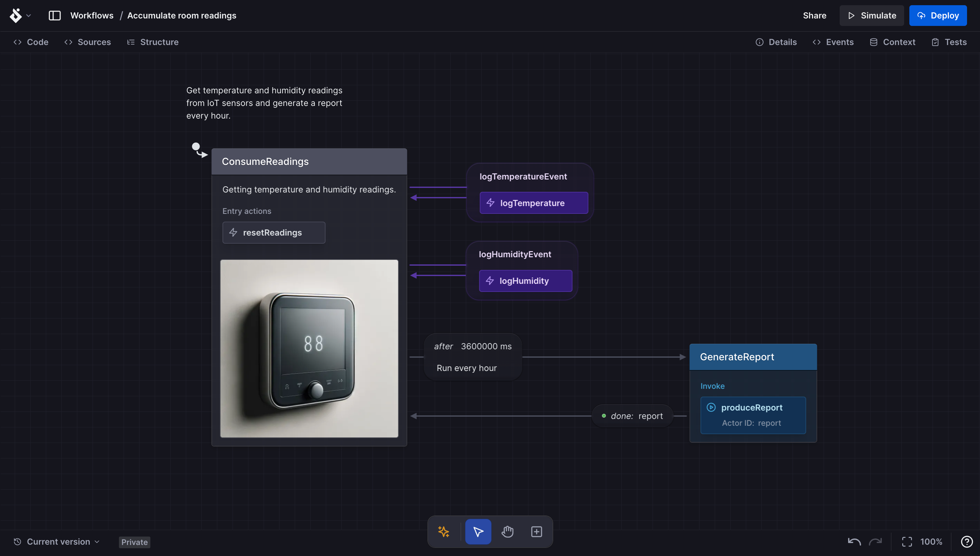
Task: Click the undo arrow icon
Action: (x=854, y=541)
